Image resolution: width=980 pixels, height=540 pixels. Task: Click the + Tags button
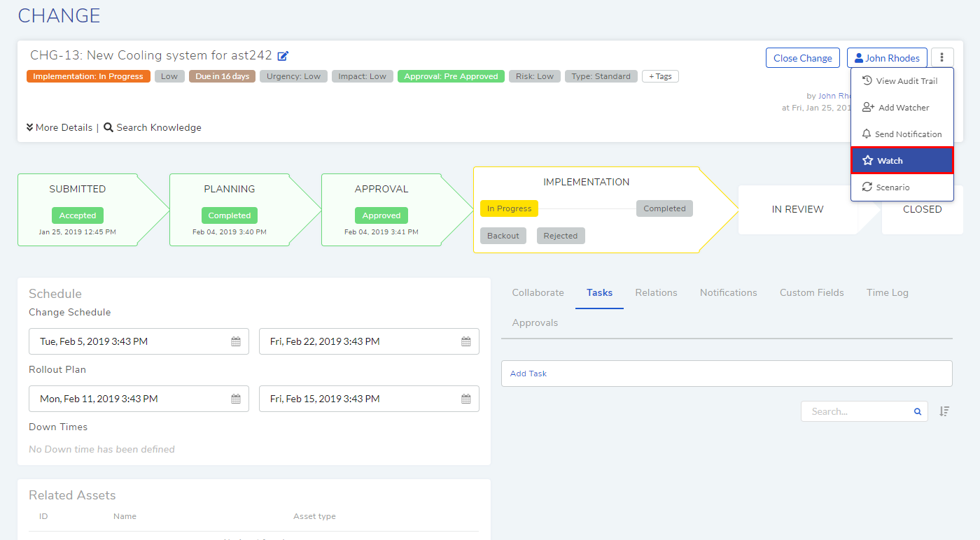tap(660, 76)
